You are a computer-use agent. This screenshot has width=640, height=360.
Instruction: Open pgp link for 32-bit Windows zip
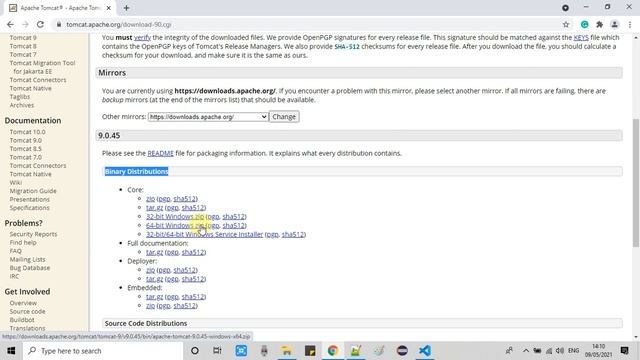pyautogui.click(x=213, y=217)
